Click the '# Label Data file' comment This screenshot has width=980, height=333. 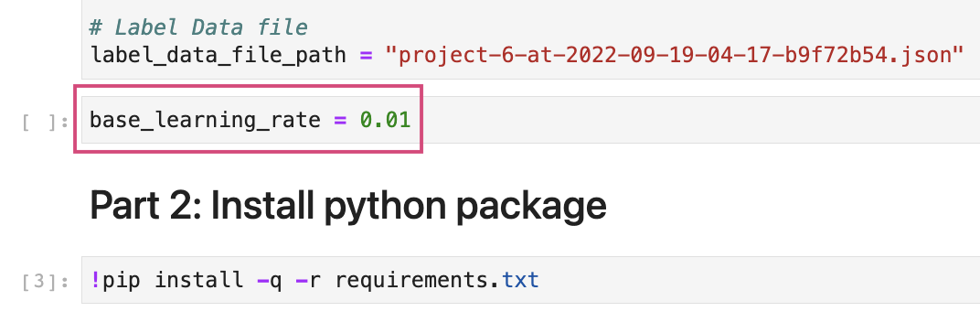[198, 27]
